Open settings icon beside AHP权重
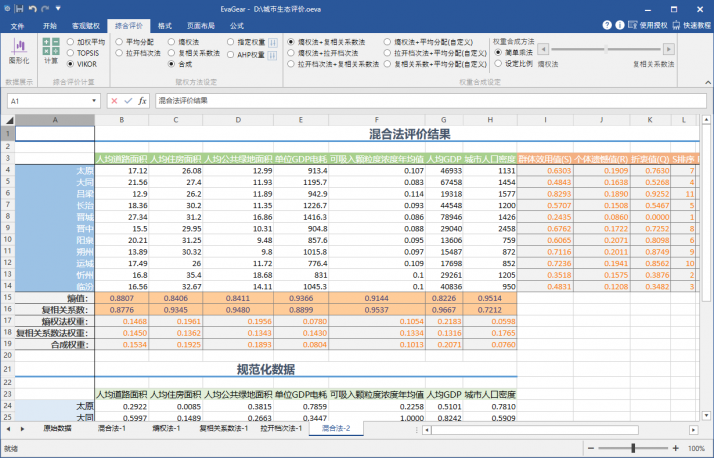Viewport: 714px width, 458px height. point(273,56)
